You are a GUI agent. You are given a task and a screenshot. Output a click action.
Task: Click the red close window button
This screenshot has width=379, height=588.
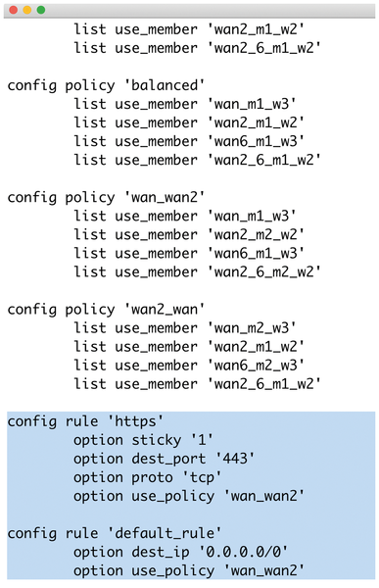click(x=14, y=10)
